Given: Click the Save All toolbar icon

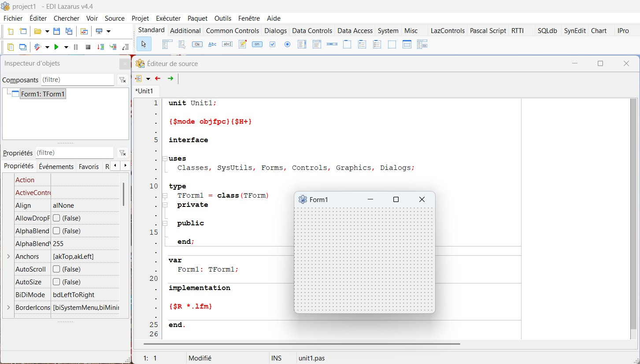Looking at the screenshot, I should (x=69, y=31).
